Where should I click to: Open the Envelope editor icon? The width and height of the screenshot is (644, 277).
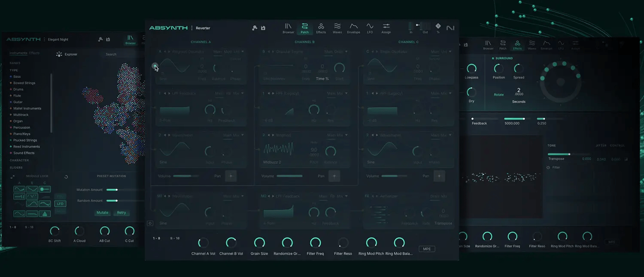(353, 28)
